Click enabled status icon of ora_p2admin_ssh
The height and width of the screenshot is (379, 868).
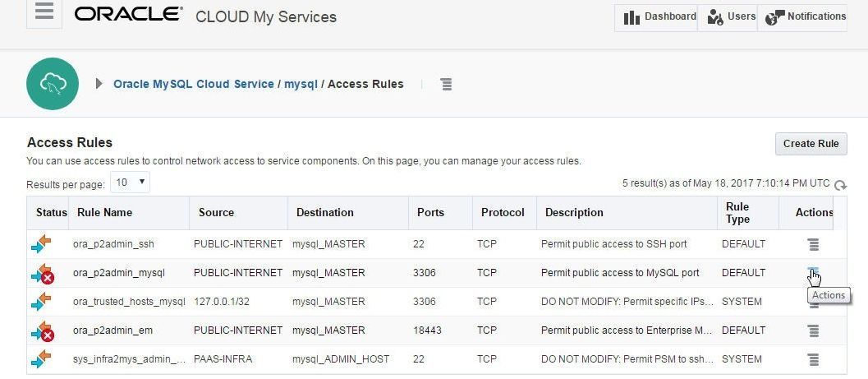(x=42, y=244)
